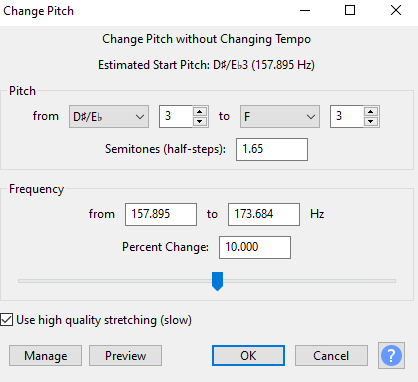This screenshot has height=382, width=418.
Task: Preview the pitch change
Action: [125, 356]
